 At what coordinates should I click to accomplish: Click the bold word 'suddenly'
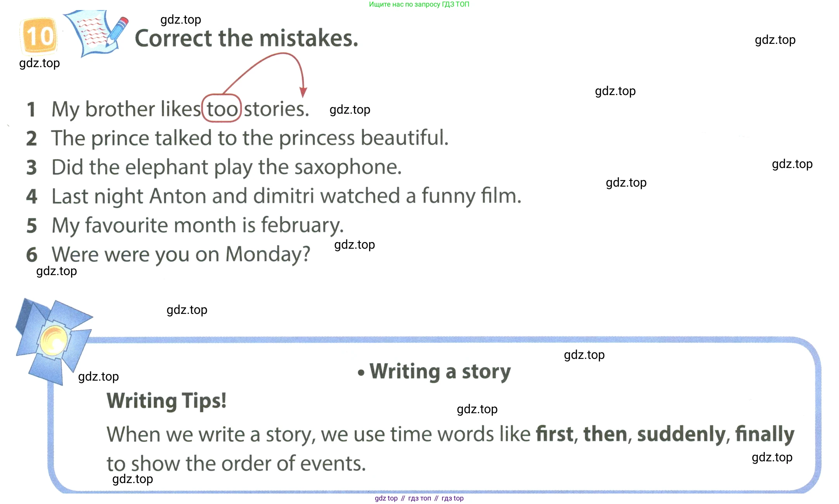click(681, 434)
